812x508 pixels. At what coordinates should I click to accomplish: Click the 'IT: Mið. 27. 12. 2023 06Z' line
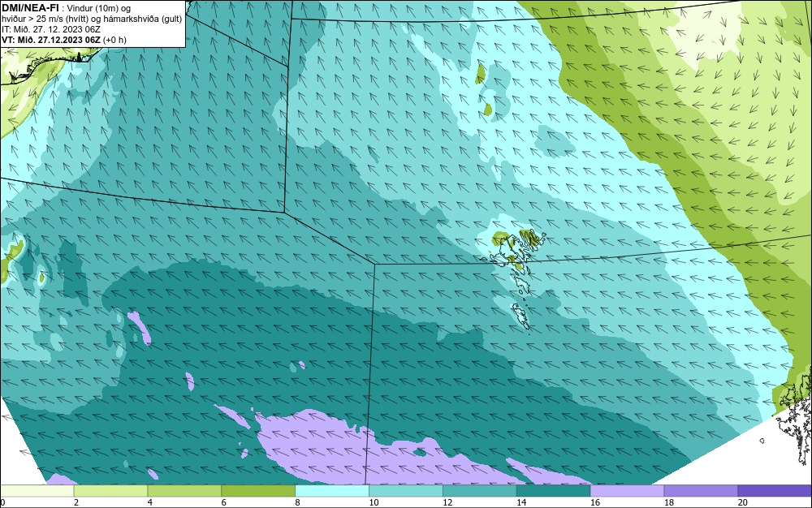pos(50,29)
